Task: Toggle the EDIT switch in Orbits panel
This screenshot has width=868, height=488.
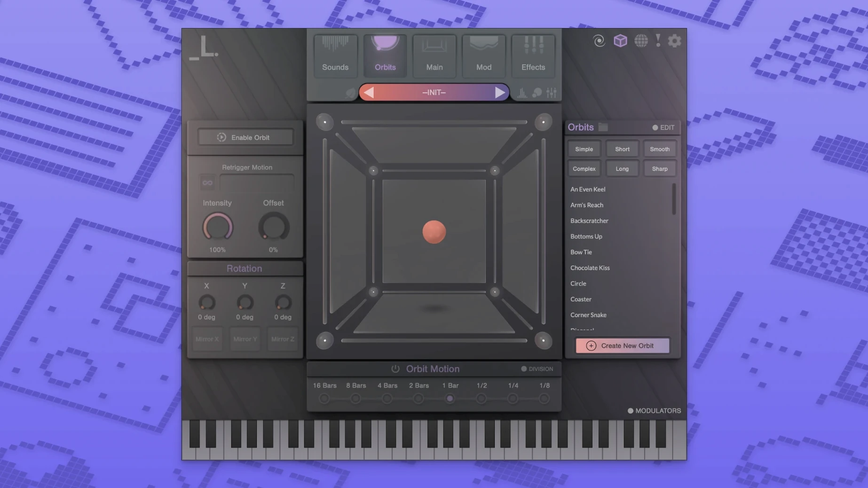Action: click(x=663, y=127)
